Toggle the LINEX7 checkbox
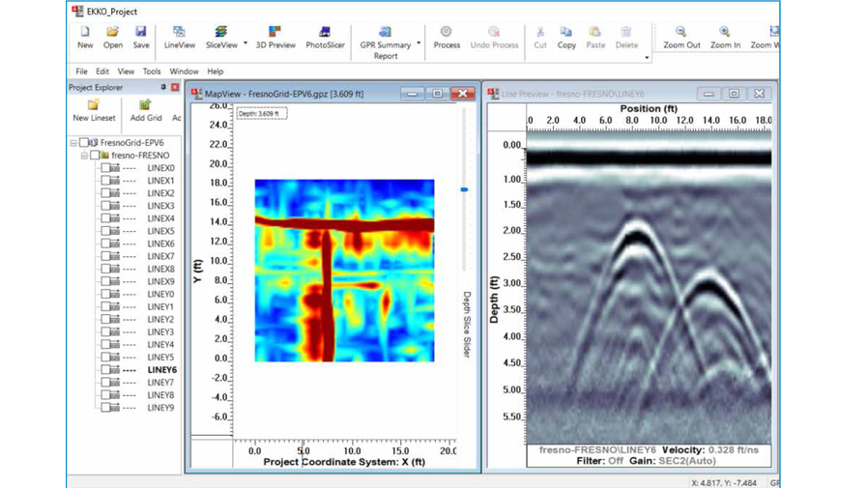 click(x=105, y=256)
